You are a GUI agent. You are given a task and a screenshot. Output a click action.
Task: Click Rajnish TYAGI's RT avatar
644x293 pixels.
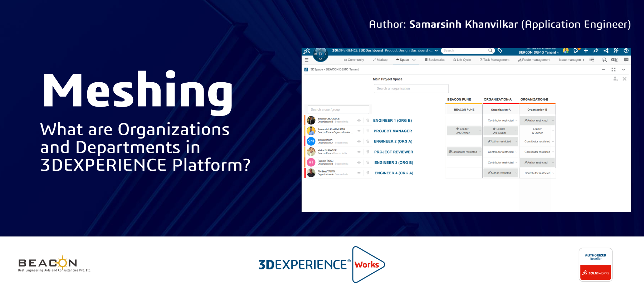311,162
